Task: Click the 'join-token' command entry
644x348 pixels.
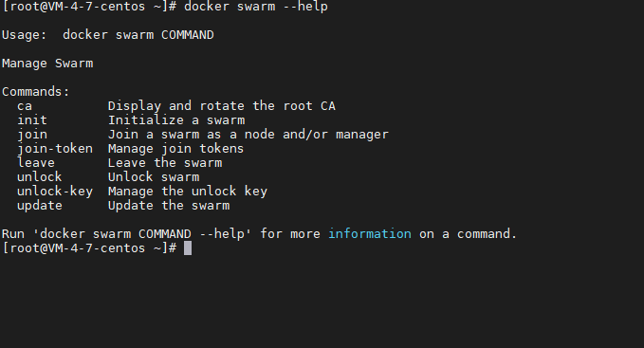Action: [x=55, y=149]
